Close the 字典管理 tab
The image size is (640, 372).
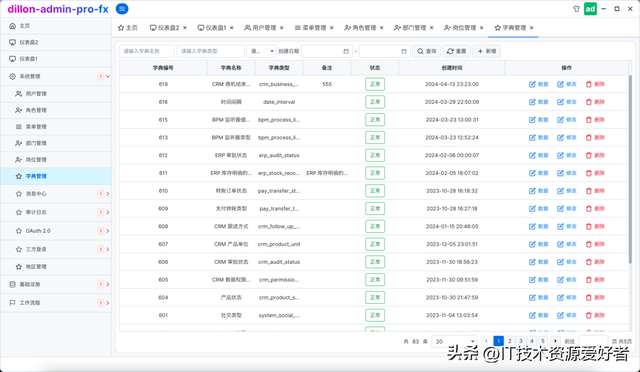[x=531, y=28]
